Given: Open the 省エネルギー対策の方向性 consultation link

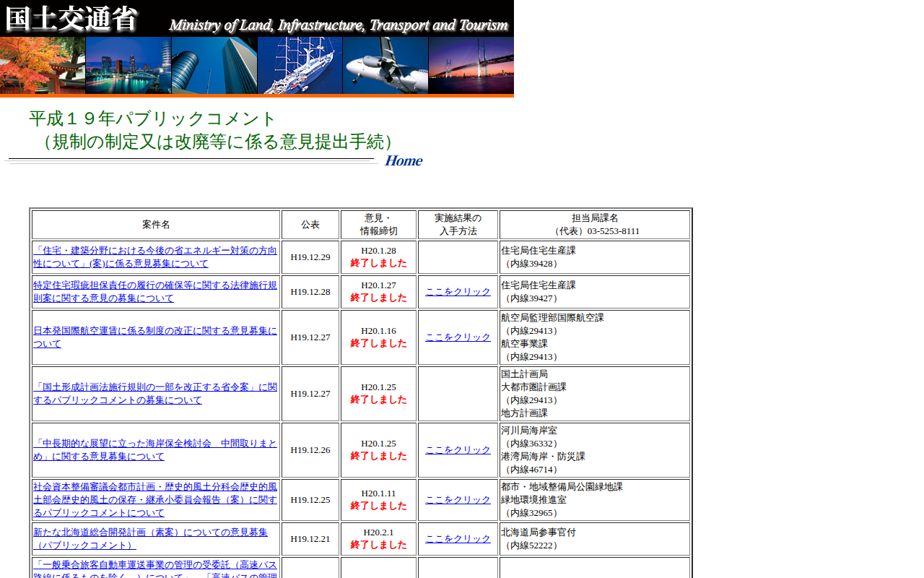Looking at the screenshot, I should pos(154,257).
